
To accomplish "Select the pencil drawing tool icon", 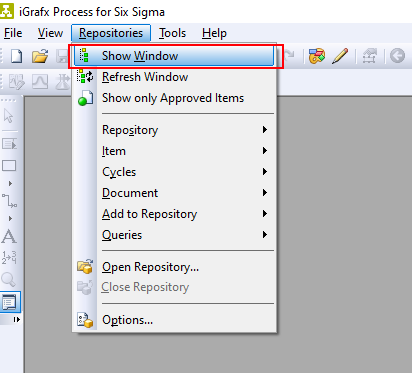I will click(340, 56).
